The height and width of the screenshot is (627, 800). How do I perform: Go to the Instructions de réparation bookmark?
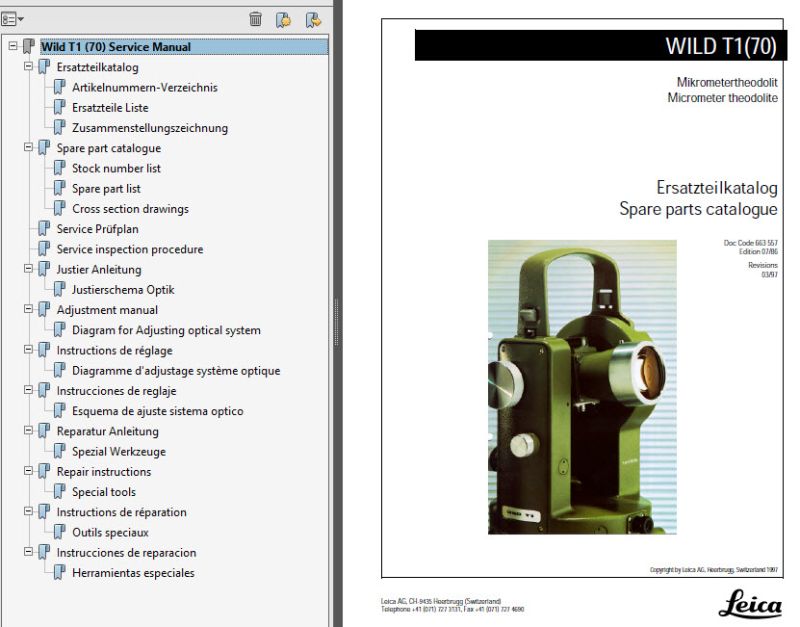121,512
